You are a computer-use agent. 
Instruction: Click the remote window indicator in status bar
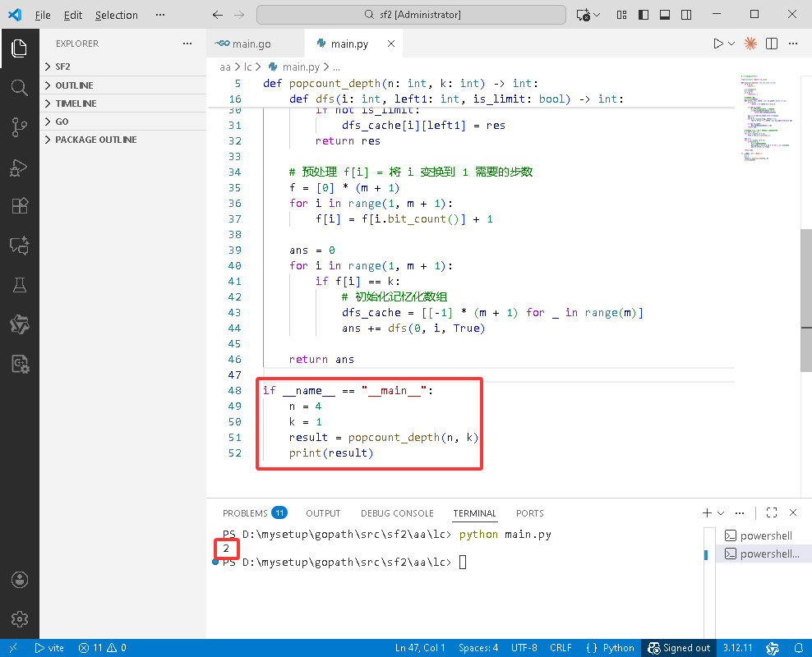click(x=13, y=648)
